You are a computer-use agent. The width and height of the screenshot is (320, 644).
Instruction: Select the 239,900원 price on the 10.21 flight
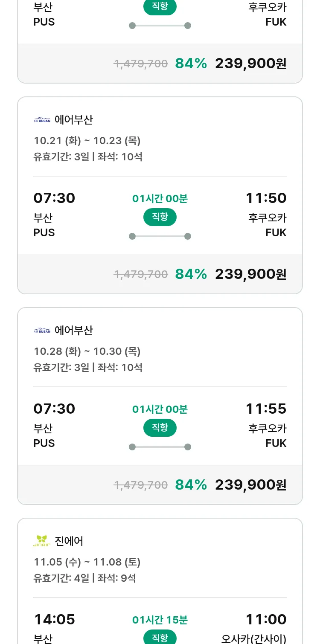(x=250, y=274)
